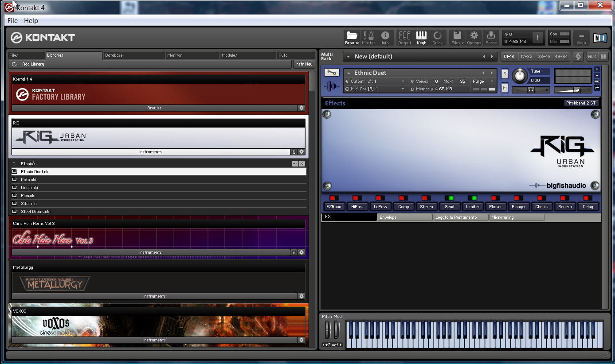Click the exclamation panic button
The width and height of the screenshot is (615, 364).
pyautogui.click(x=538, y=38)
